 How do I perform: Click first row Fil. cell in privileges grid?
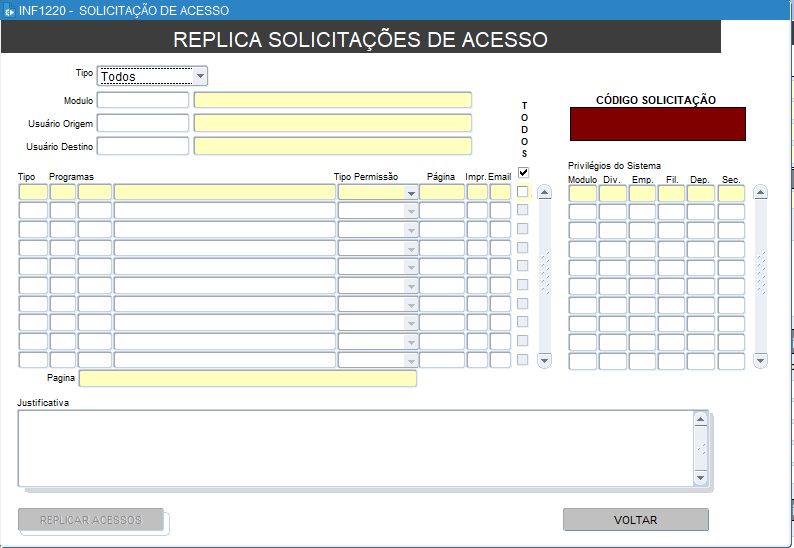(x=671, y=193)
